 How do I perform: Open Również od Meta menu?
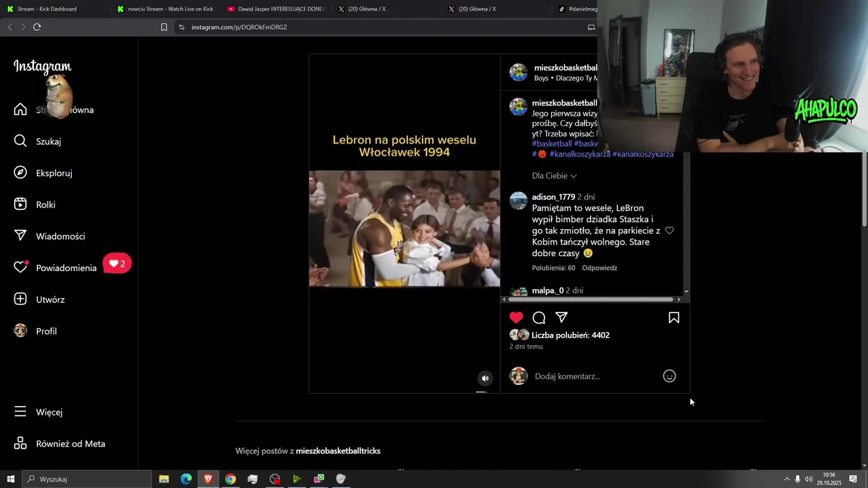pyautogui.click(x=60, y=443)
